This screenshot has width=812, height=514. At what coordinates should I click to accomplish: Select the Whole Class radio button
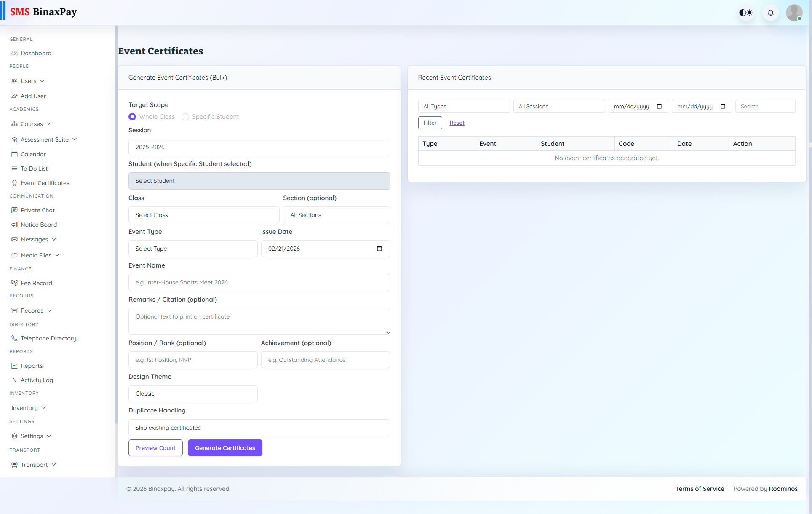pos(132,117)
